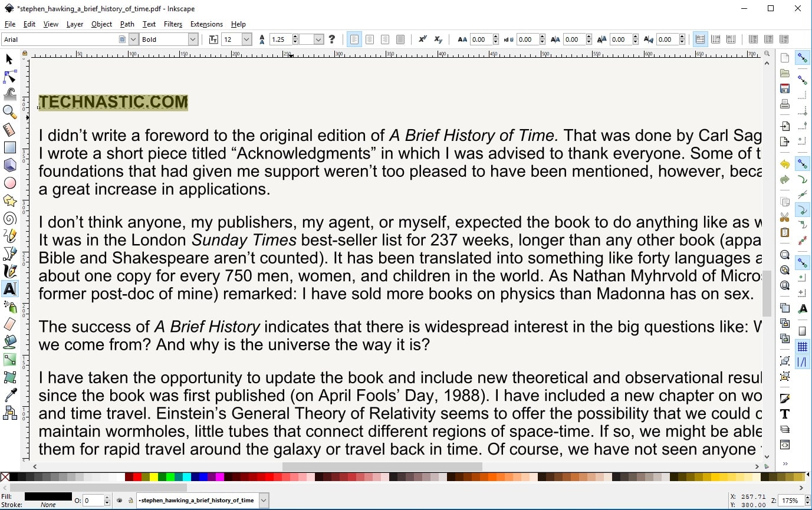This screenshot has height=510, width=812.
Task: Select the Pencil freehand tool
Action: coord(9,236)
